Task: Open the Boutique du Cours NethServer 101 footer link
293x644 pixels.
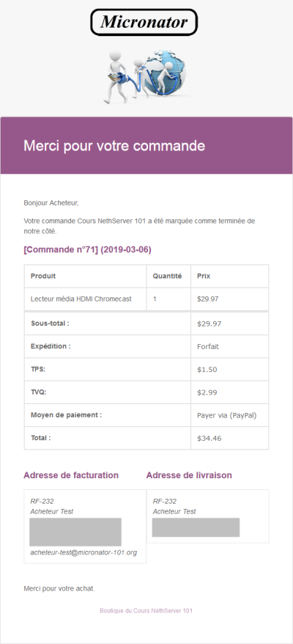Action: (146, 611)
